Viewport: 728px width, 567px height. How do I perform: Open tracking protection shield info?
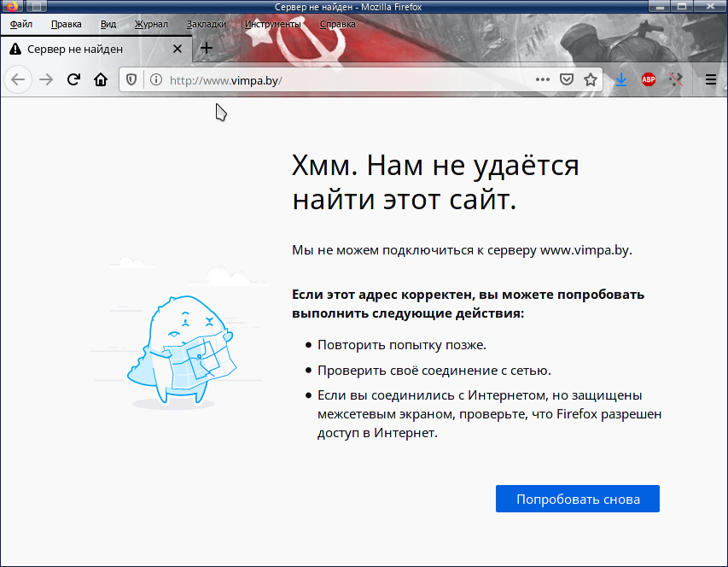click(x=131, y=80)
